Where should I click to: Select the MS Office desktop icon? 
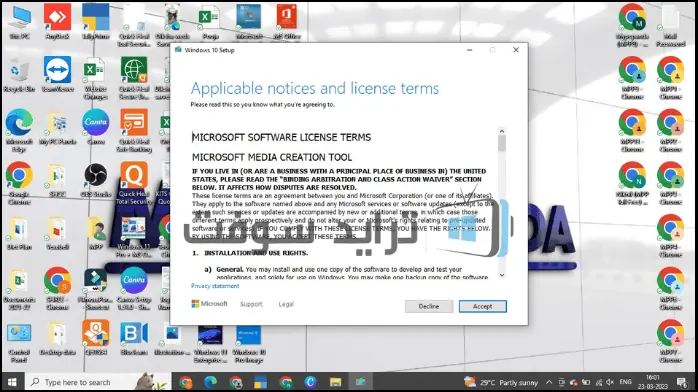[286, 22]
